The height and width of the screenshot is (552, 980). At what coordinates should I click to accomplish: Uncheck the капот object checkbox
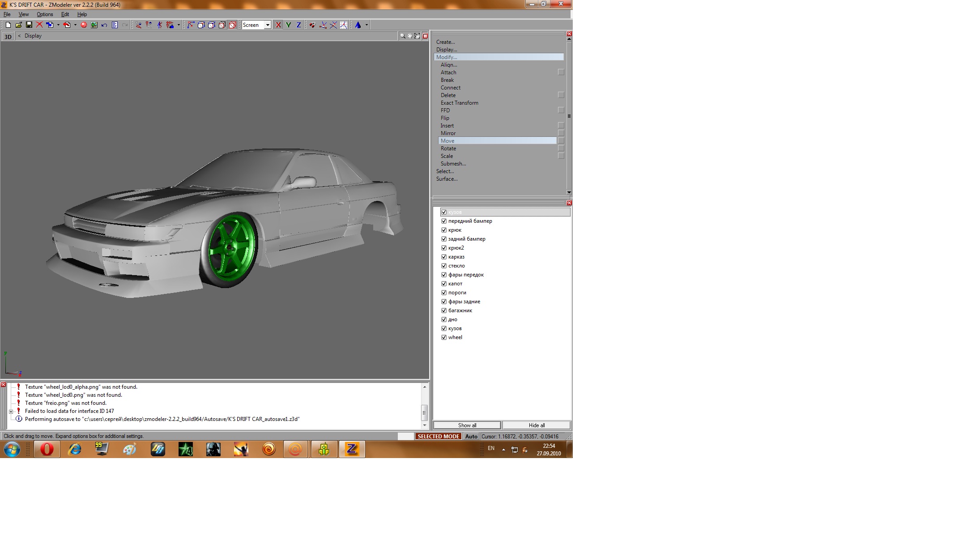pyautogui.click(x=444, y=284)
